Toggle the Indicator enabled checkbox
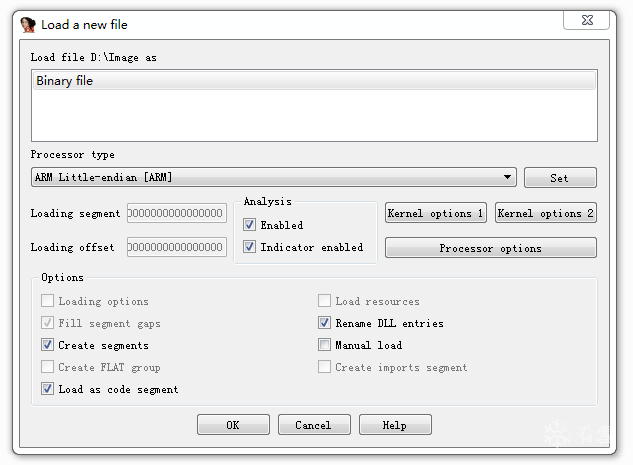633x465 pixels. [x=249, y=247]
